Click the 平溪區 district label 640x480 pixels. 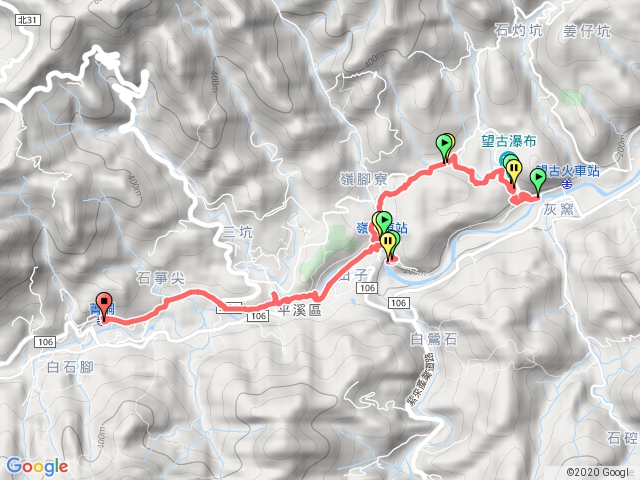[x=300, y=310]
